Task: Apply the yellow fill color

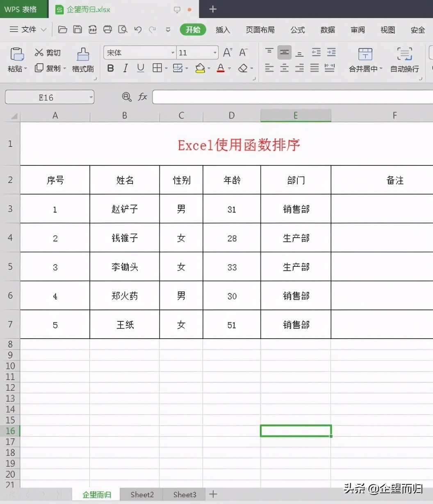Action: tap(200, 68)
